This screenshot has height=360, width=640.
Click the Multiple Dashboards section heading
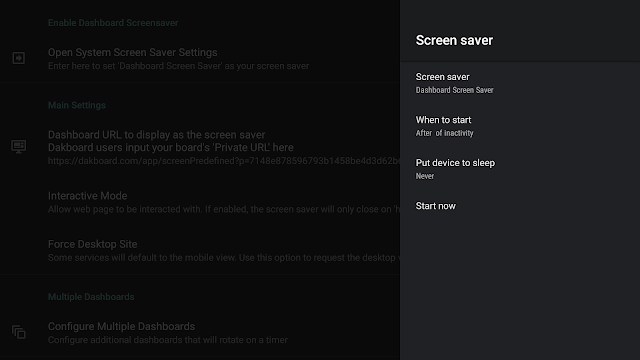pyautogui.click(x=91, y=297)
